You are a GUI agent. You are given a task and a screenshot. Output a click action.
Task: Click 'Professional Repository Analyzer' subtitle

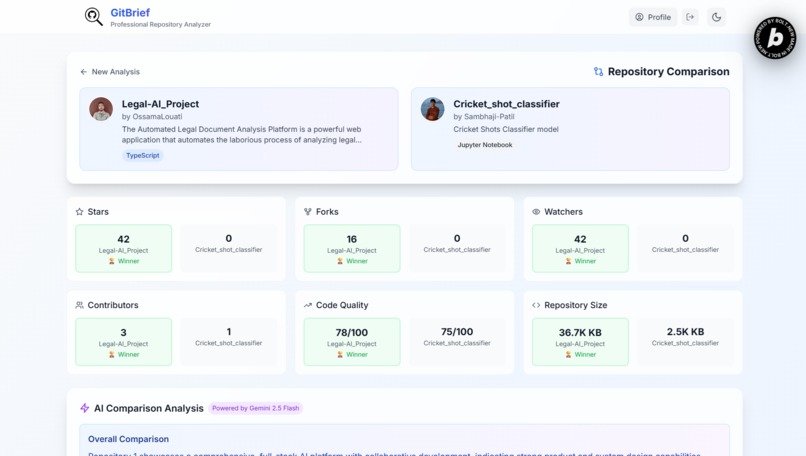tap(160, 25)
